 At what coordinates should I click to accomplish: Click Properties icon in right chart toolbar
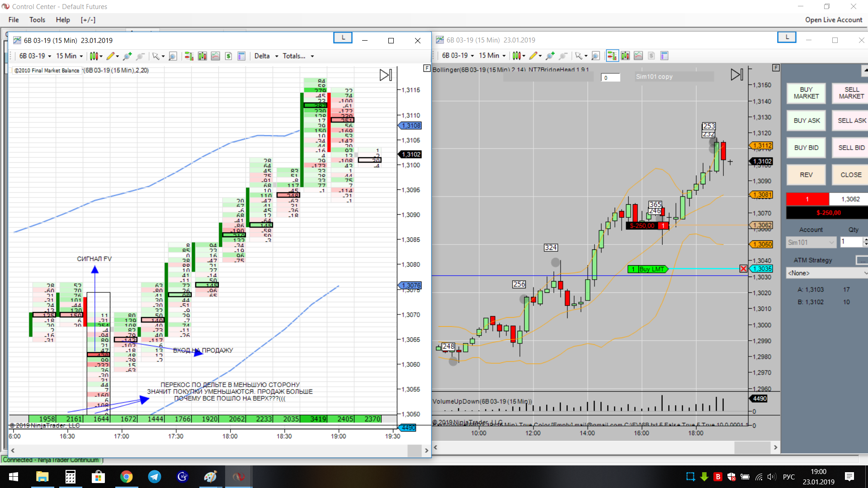[x=664, y=56]
